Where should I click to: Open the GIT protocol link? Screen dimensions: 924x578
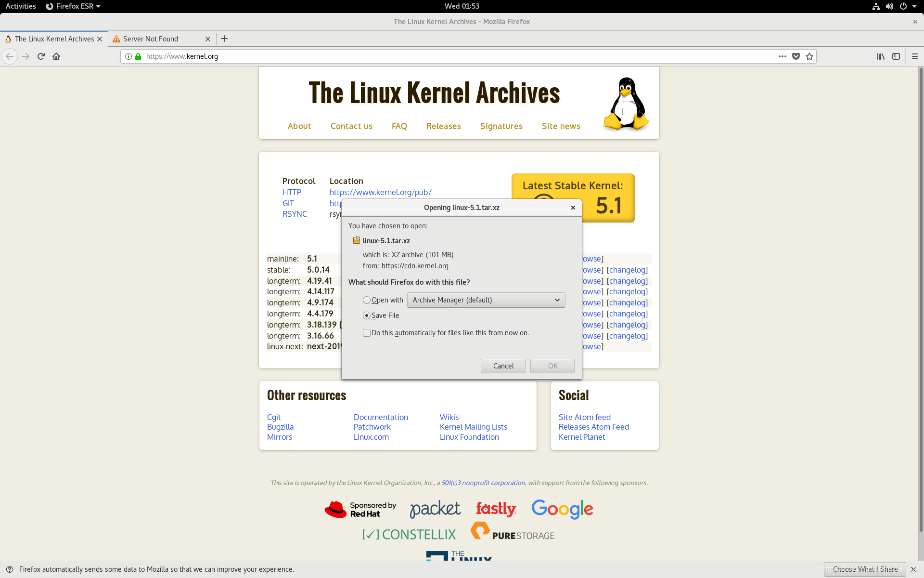[x=288, y=203]
